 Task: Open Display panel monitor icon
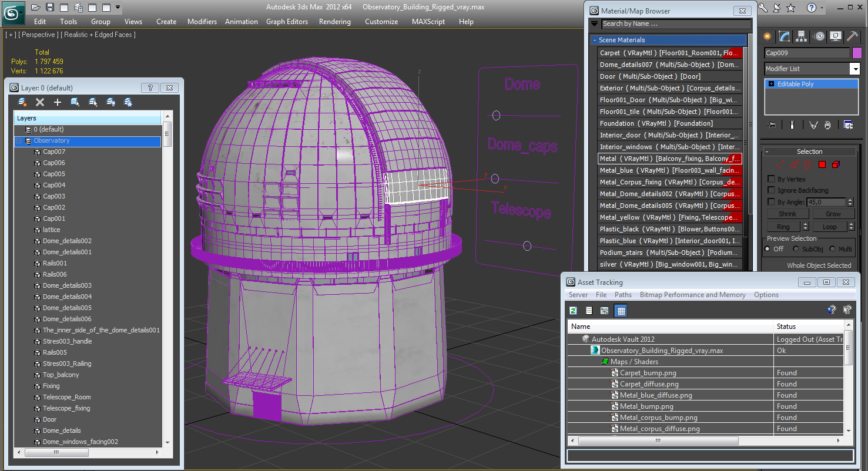tap(836, 36)
